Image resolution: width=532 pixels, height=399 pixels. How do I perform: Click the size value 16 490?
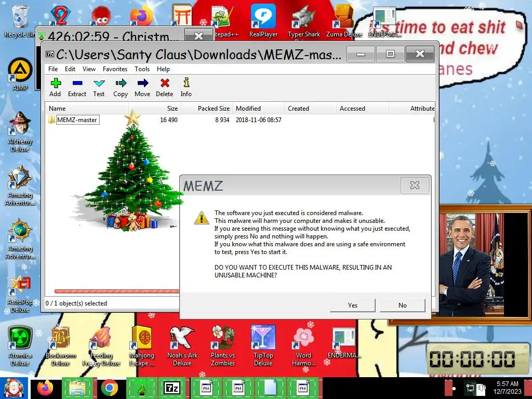169,120
